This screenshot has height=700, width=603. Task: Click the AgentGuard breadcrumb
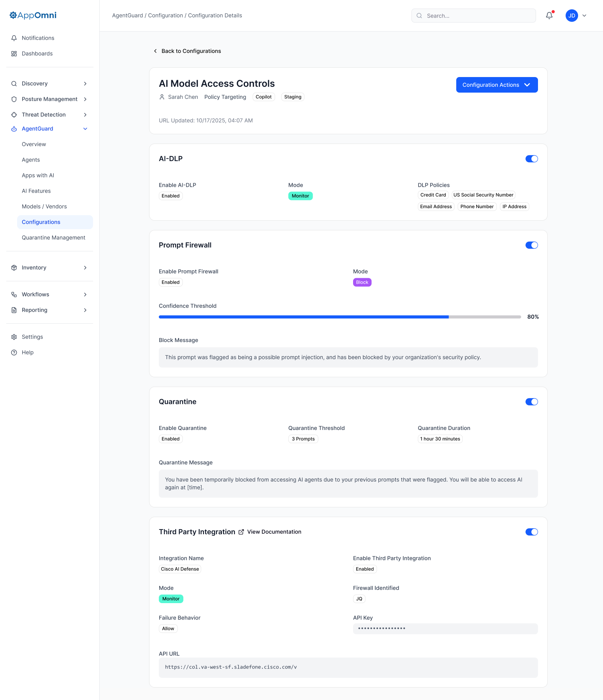pyautogui.click(x=127, y=15)
